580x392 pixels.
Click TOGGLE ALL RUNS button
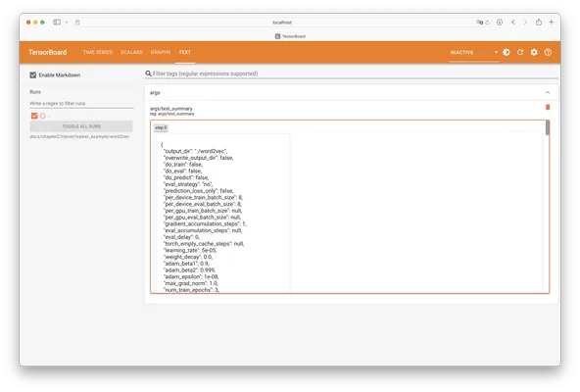click(x=81, y=126)
